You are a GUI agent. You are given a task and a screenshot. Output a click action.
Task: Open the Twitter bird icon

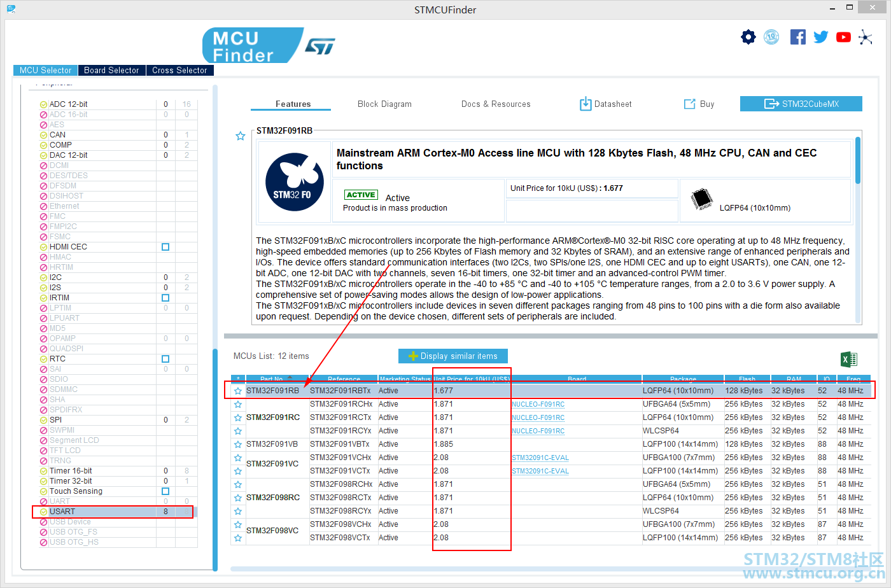click(821, 37)
